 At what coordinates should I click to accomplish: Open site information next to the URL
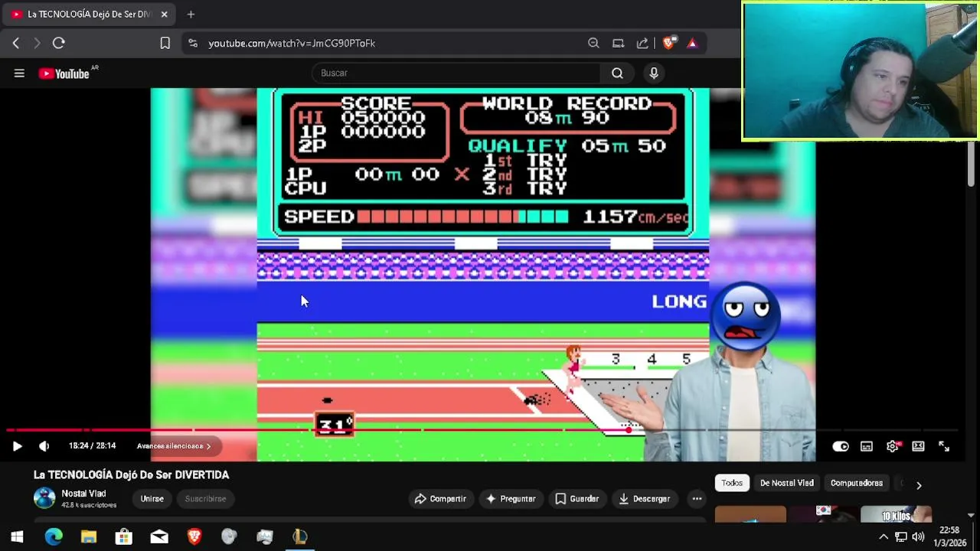coord(193,43)
